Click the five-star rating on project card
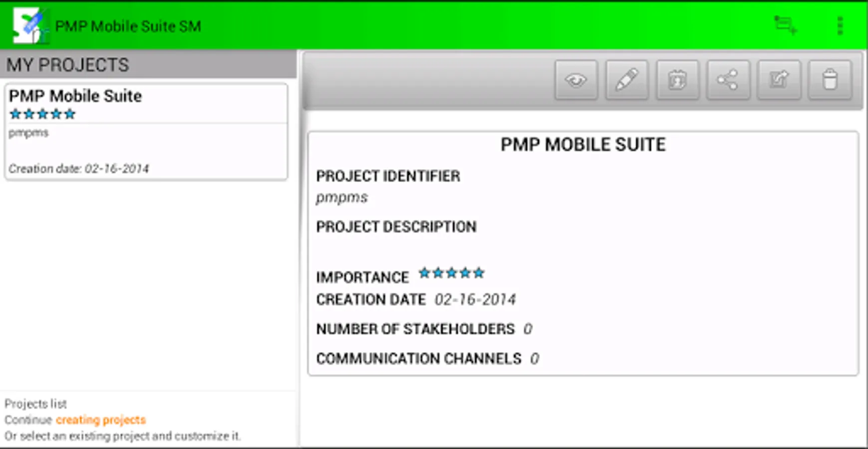The height and width of the screenshot is (449, 868). [42, 114]
